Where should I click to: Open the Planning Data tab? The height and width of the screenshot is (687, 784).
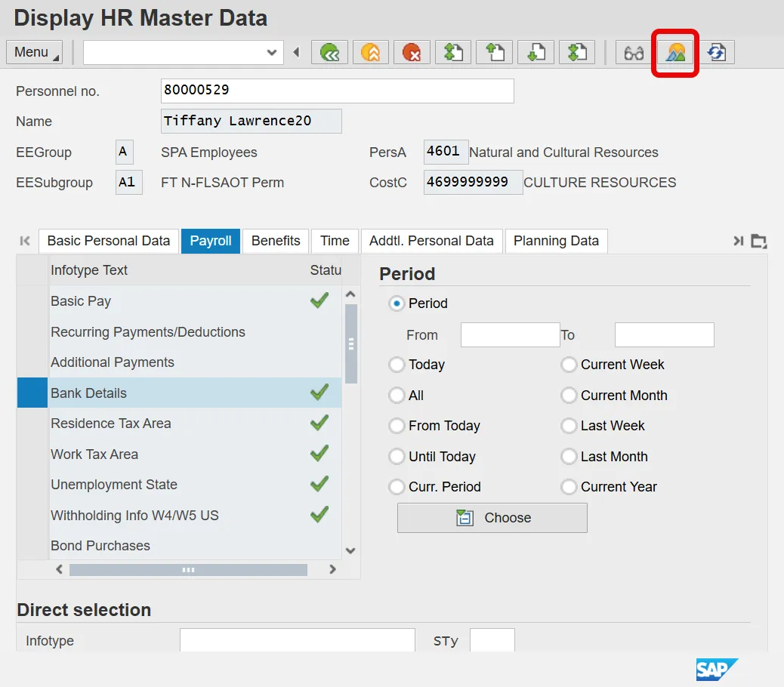pos(556,241)
